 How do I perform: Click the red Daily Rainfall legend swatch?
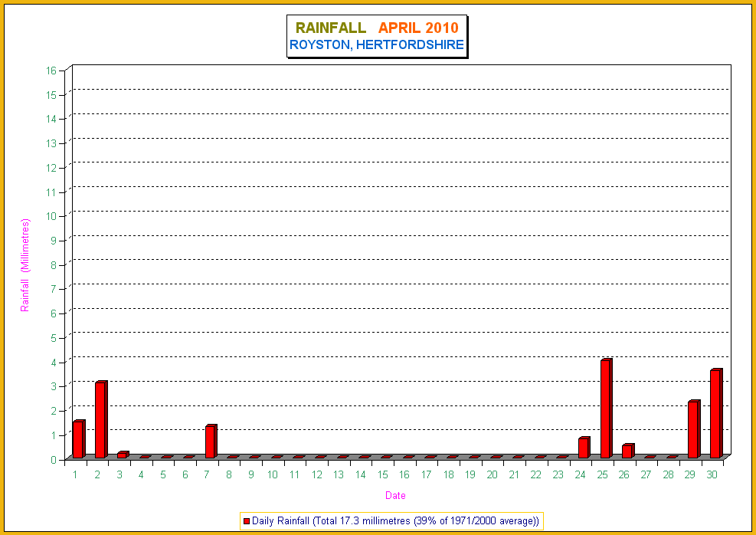pos(247,521)
